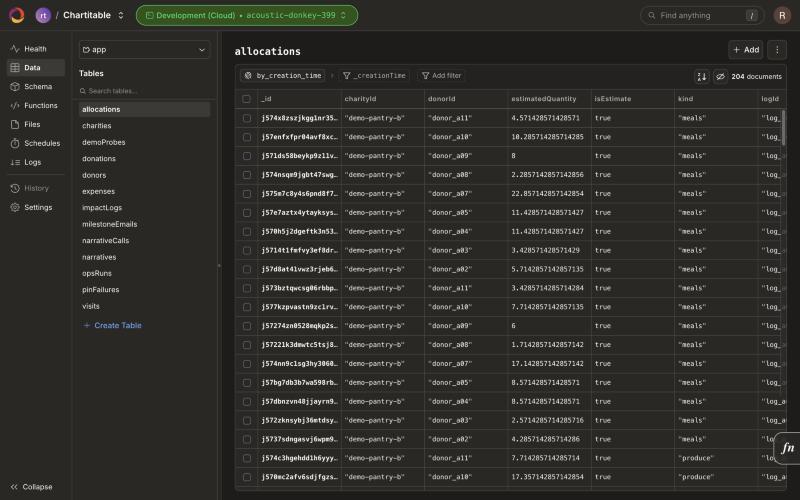Image resolution: width=800 pixels, height=500 pixels.
Task: Click the Settings gear icon
Action: [x=15, y=207]
